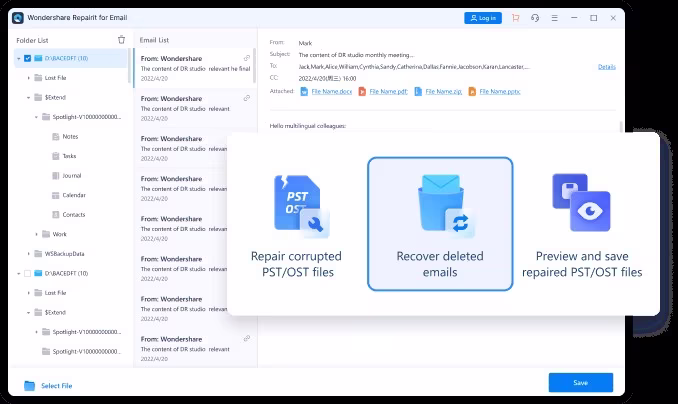Screen dimensions: 678x404
Task: Click the Email List scrollbar
Action: (x=254, y=65)
